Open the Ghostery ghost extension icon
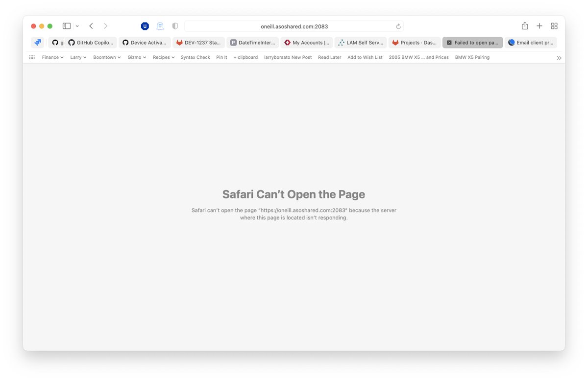This screenshot has height=381, width=588. coord(160,26)
